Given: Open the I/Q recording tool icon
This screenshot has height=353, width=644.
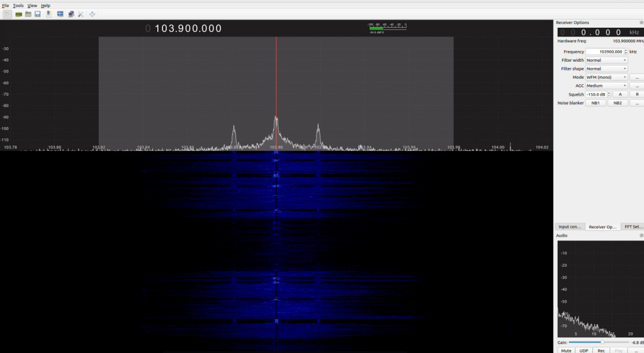Looking at the screenshot, I should [x=60, y=14].
